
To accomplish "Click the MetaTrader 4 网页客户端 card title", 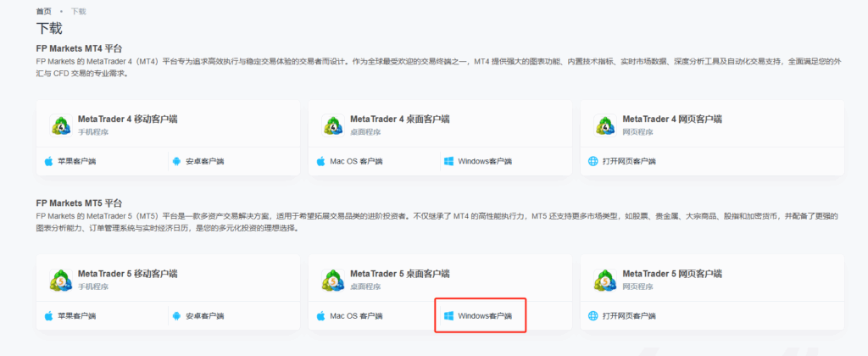I will click(x=671, y=119).
